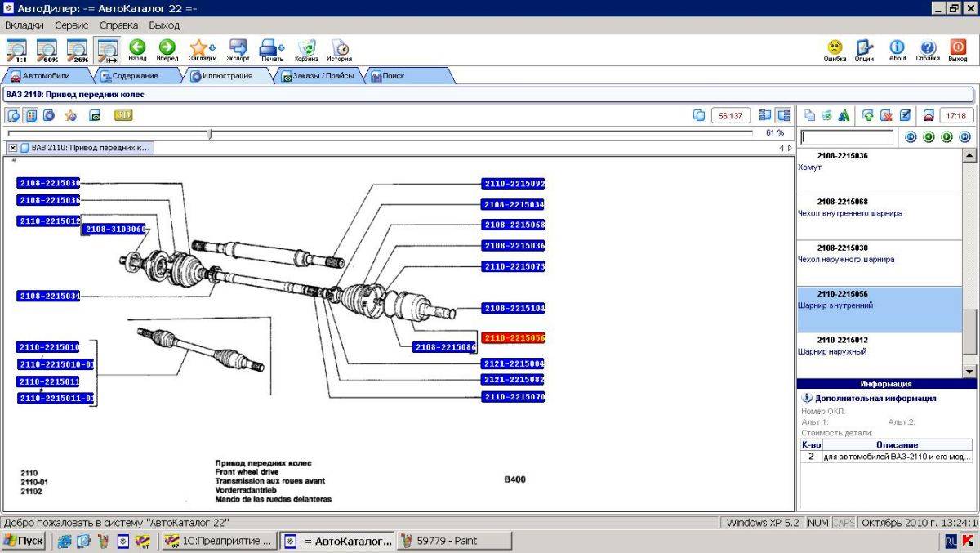The height and width of the screenshot is (553, 980).
Task: Toggle the first illustration view mode button
Action: (14, 115)
